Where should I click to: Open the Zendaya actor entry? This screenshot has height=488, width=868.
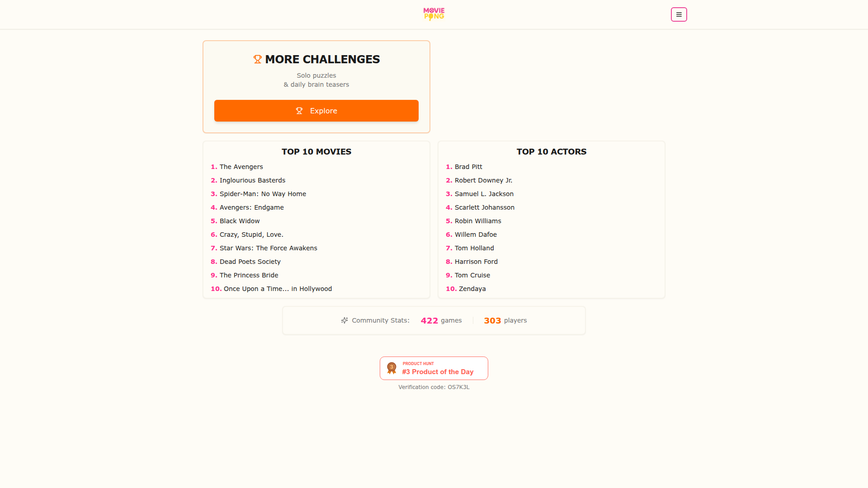472,289
